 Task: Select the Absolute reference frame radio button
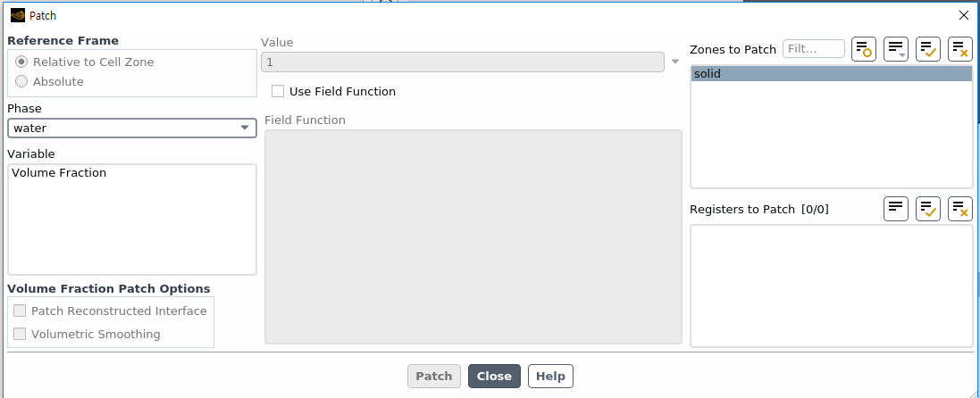point(21,81)
